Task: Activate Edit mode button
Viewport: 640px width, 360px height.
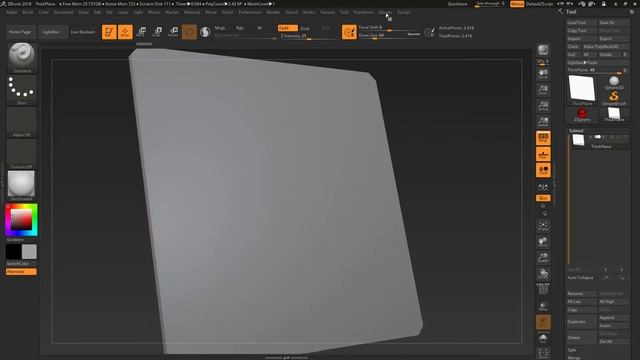Action: tap(109, 32)
